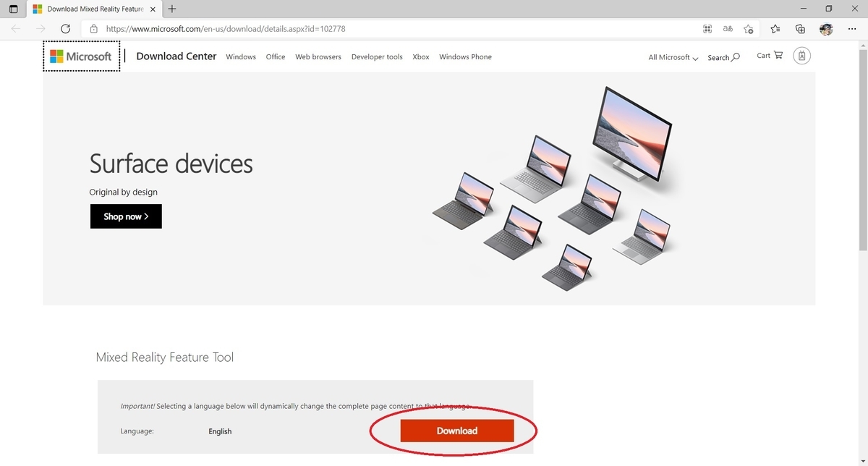Open the Office menu item
Screen dimensions: 868x466
tap(276, 56)
